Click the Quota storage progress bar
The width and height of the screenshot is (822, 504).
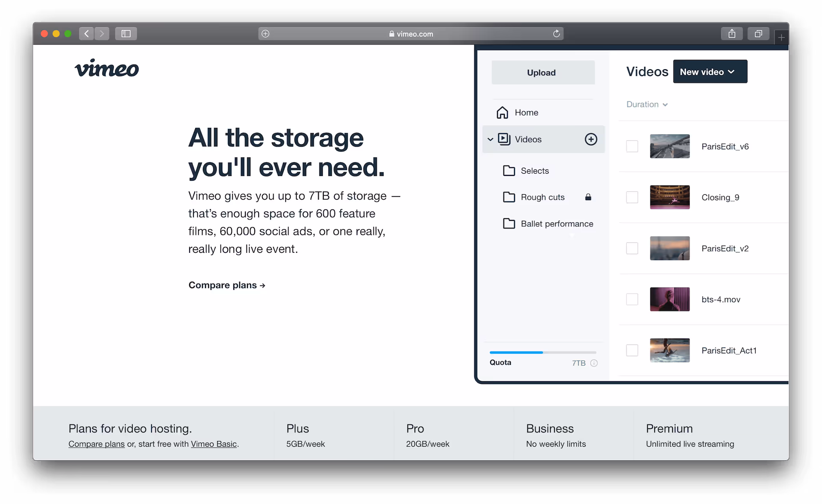pyautogui.click(x=543, y=353)
